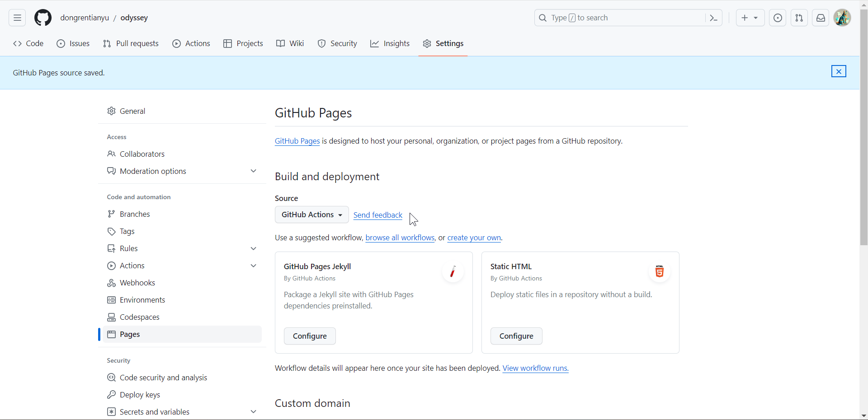
Task: Expand the Rules section chevron
Action: click(254, 248)
